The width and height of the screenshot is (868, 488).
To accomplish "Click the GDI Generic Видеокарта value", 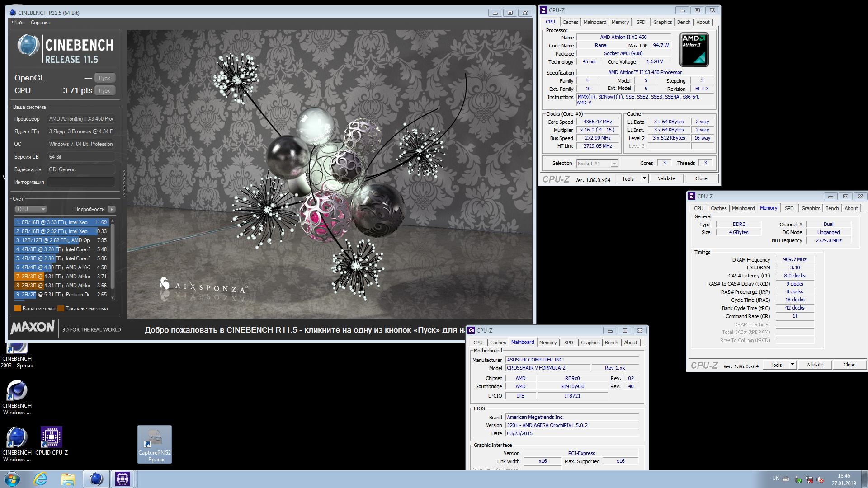I will (81, 169).
